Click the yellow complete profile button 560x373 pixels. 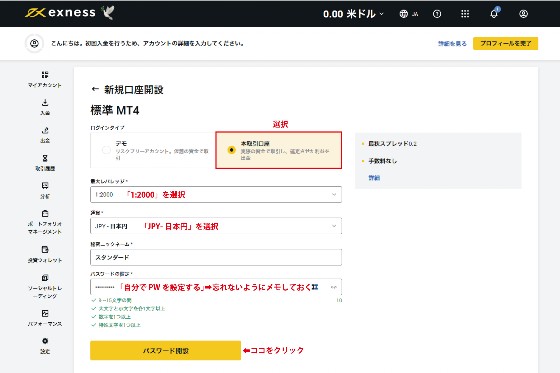505,44
